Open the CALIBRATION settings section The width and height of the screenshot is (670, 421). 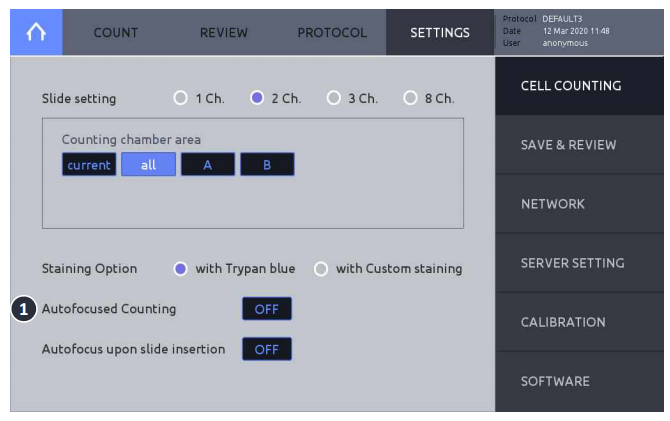(579, 322)
